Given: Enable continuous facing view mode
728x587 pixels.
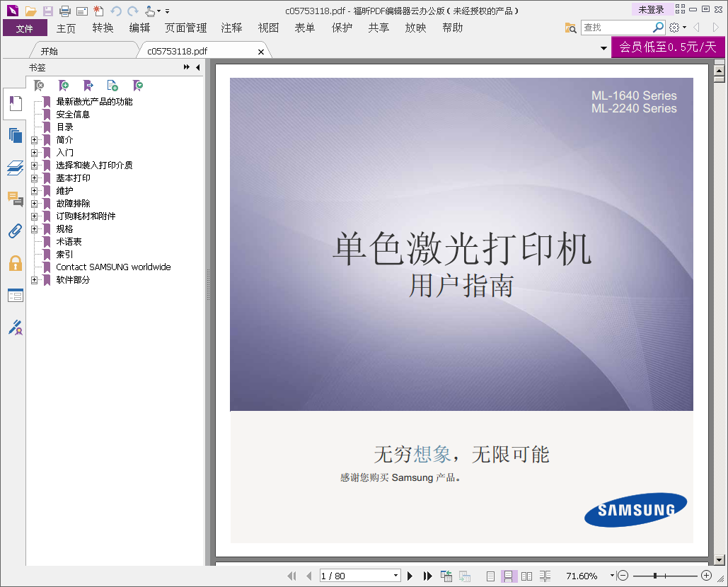Looking at the screenshot, I should [545, 576].
